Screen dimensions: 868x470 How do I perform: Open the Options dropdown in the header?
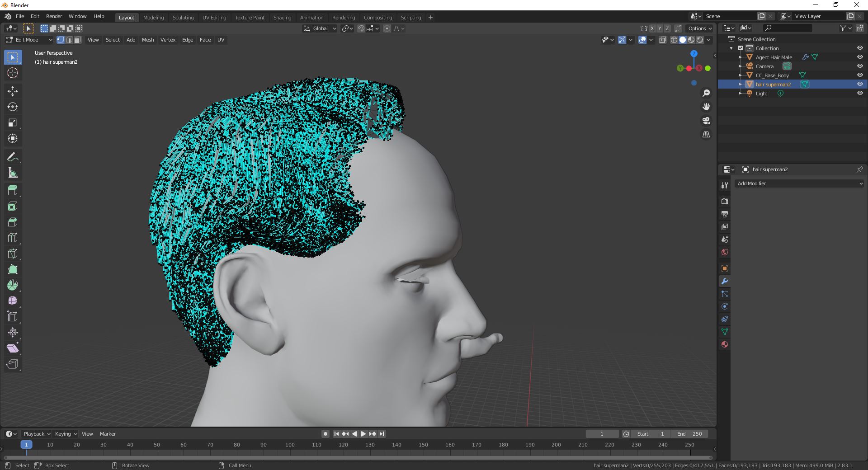tap(700, 28)
